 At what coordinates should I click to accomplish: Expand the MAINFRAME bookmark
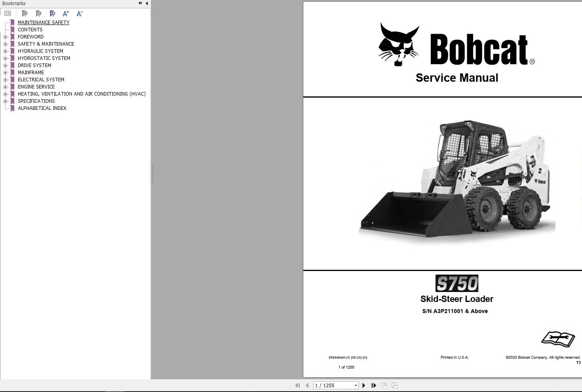(5, 73)
